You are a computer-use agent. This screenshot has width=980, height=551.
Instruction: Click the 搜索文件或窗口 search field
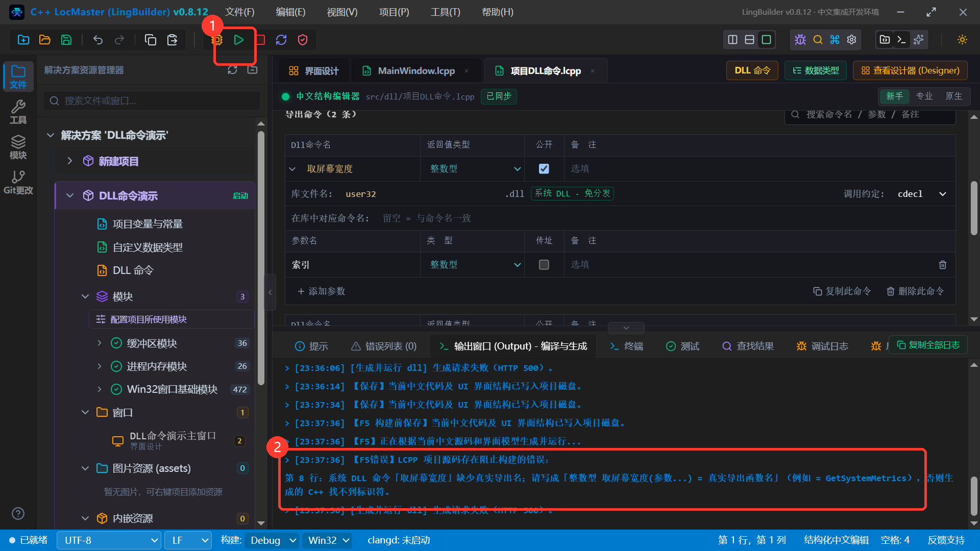152,101
